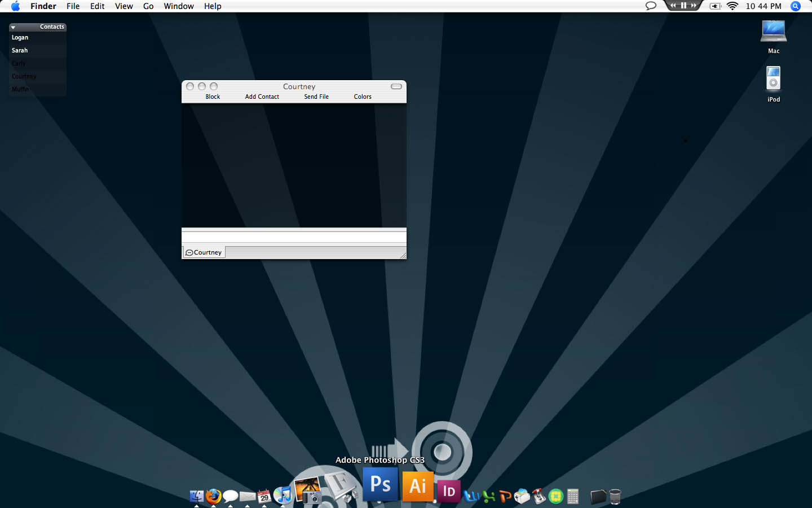Click the chat bubble status icon in menu bar
This screenshot has height=508, width=812.
tap(651, 6)
